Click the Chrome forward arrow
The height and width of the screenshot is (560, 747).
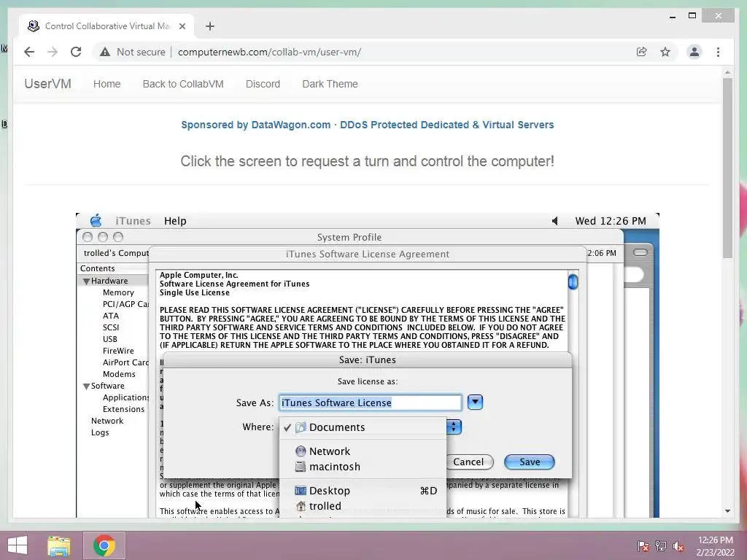point(53,52)
